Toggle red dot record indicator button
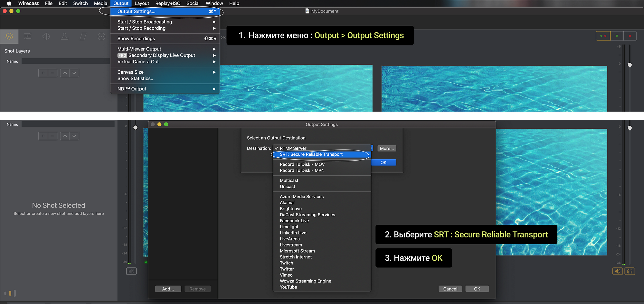 pyautogui.click(x=630, y=36)
